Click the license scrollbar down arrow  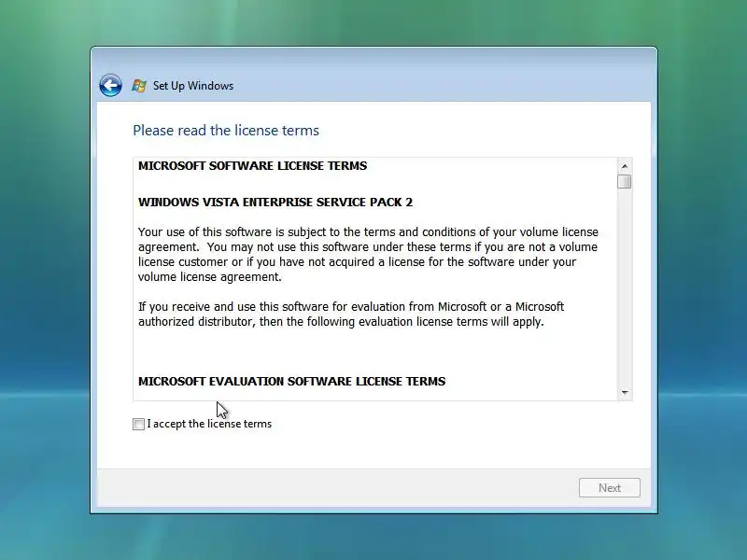click(624, 392)
